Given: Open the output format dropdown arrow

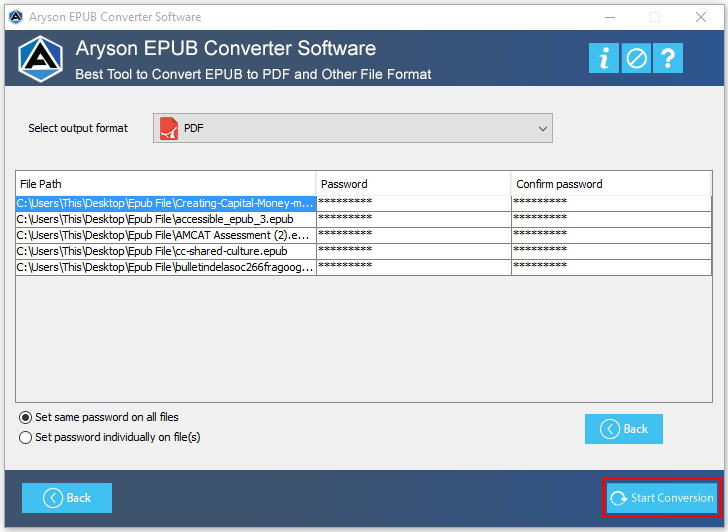Looking at the screenshot, I should coord(542,129).
